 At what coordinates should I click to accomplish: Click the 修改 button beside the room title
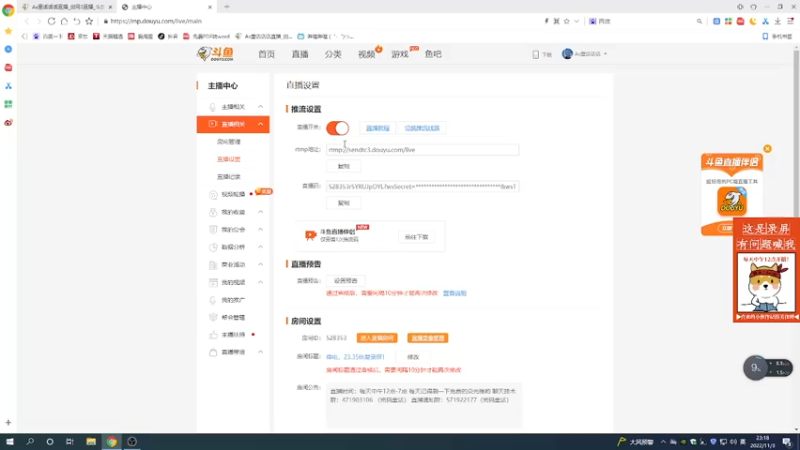(x=413, y=357)
